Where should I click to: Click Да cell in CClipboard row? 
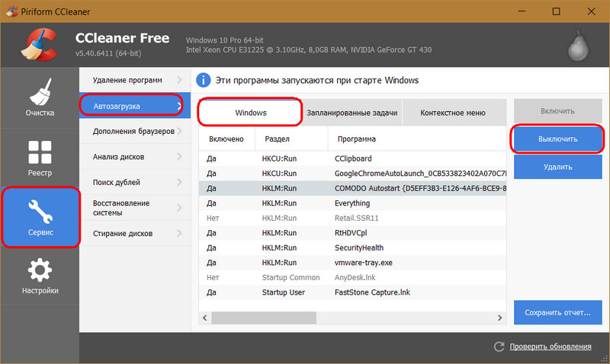211,158
